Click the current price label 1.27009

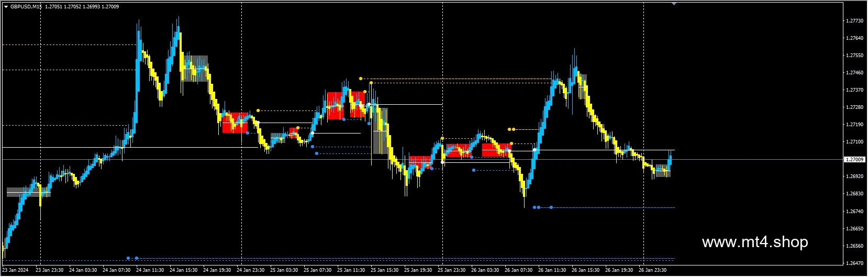click(x=855, y=159)
